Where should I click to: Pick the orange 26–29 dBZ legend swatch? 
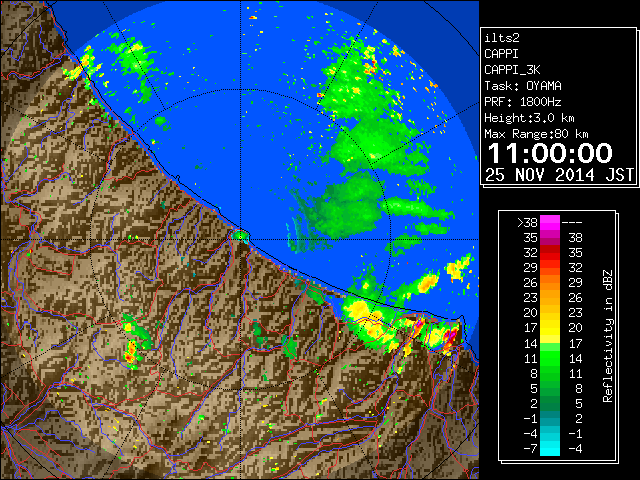[x=550, y=283]
